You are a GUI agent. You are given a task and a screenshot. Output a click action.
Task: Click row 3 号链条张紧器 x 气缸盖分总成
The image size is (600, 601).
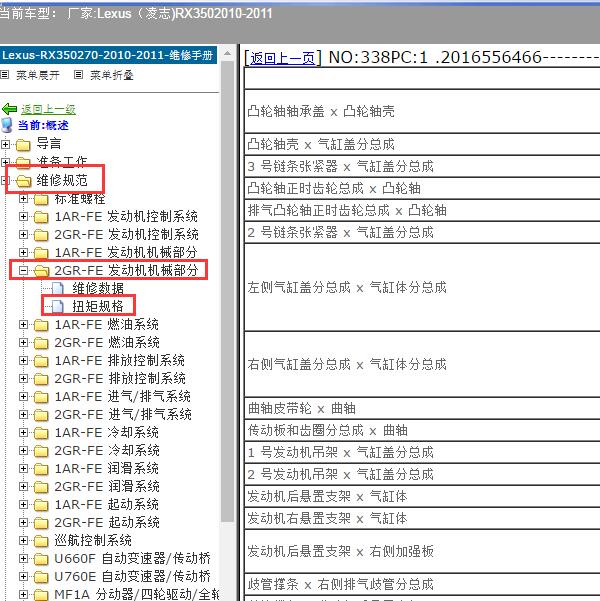click(x=422, y=166)
